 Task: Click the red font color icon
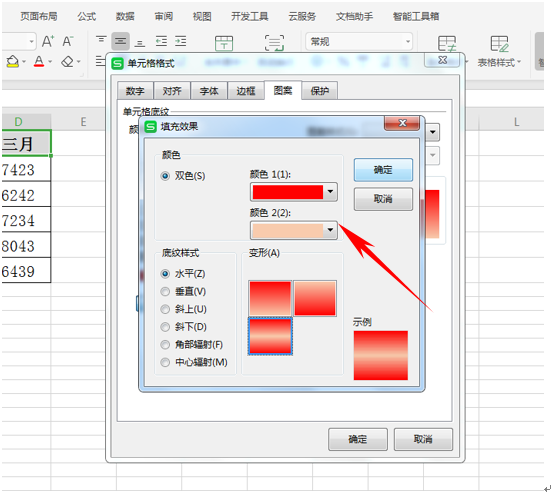pyautogui.click(x=39, y=62)
